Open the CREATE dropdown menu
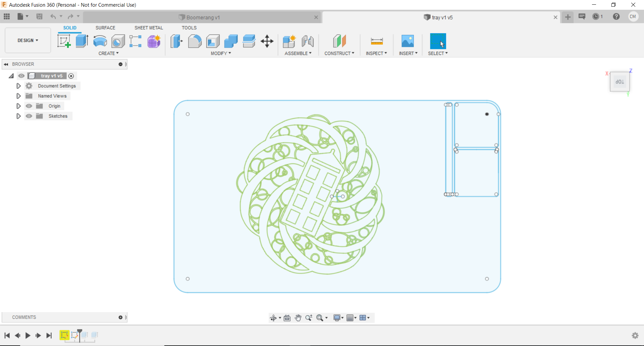The image size is (644, 346). (108, 53)
